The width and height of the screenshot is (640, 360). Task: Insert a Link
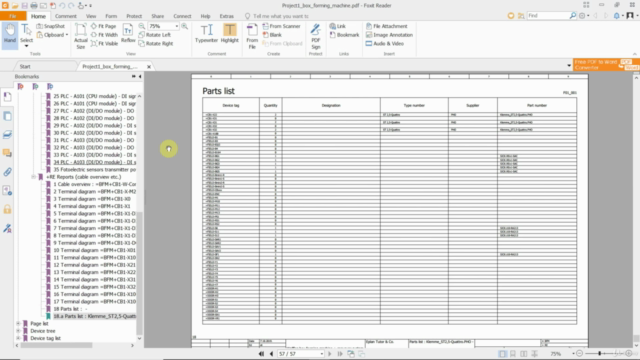click(x=338, y=26)
